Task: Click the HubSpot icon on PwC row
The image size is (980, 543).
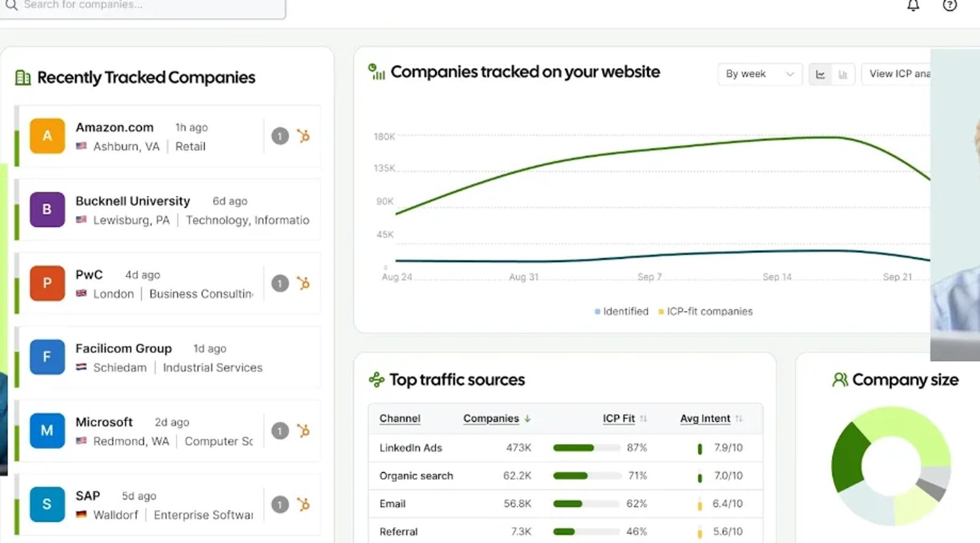Action: click(x=303, y=283)
